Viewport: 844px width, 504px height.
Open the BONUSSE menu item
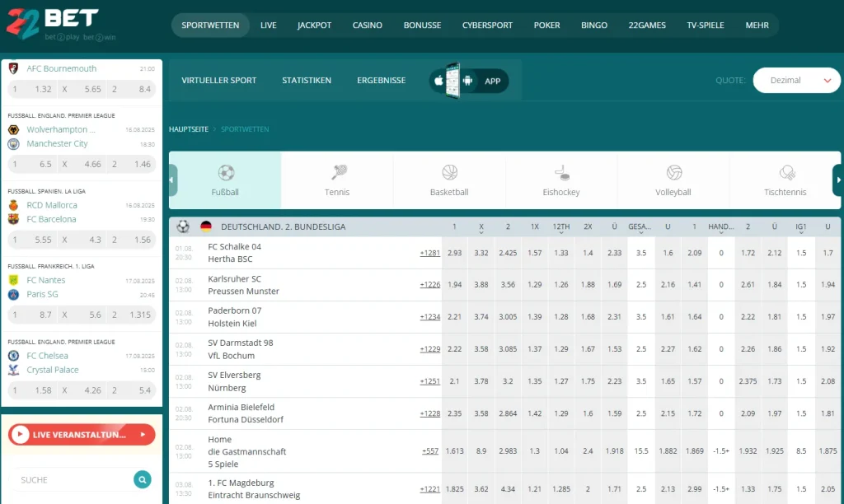[x=423, y=26]
